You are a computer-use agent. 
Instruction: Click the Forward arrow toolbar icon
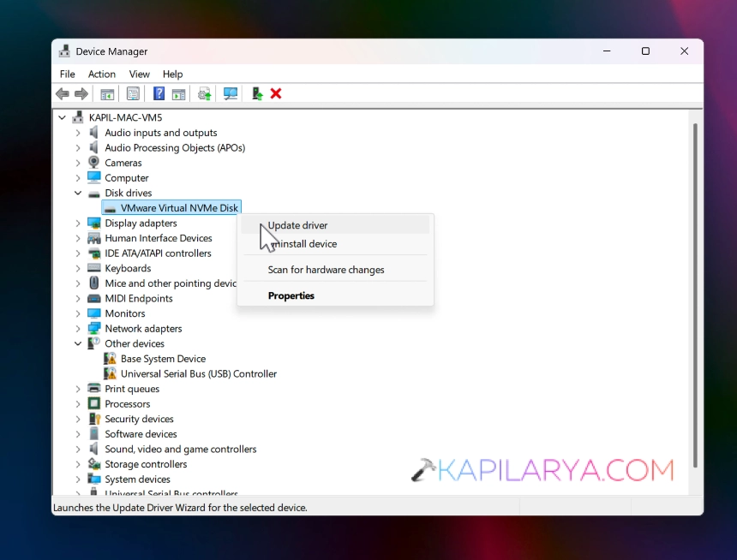(81, 94)
